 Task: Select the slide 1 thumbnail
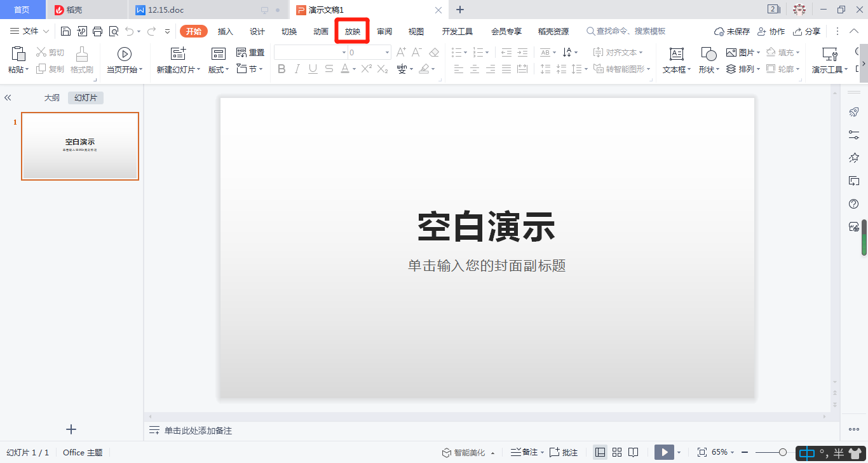(x=80, y=146)
